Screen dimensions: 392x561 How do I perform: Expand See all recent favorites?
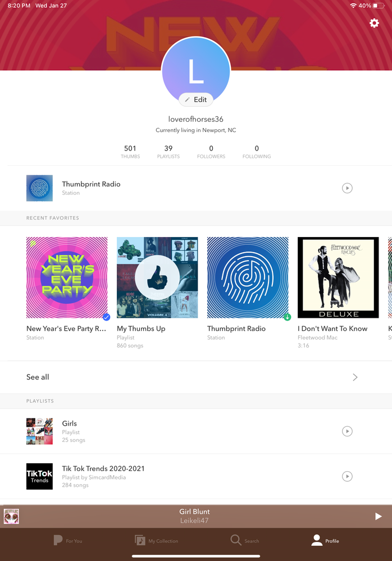[355, 377]
